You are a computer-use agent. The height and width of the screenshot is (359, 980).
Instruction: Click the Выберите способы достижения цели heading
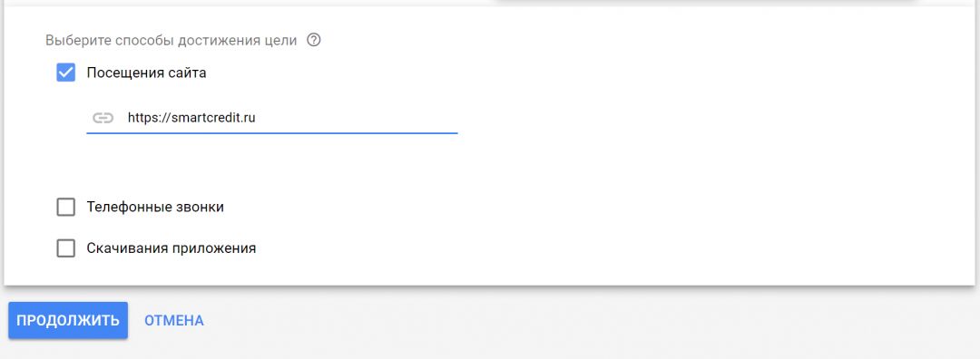tap(171, 41)
